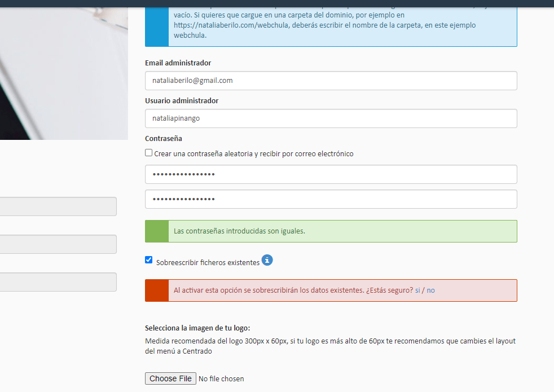Click the 'Email administrador' label

[178, 63]
